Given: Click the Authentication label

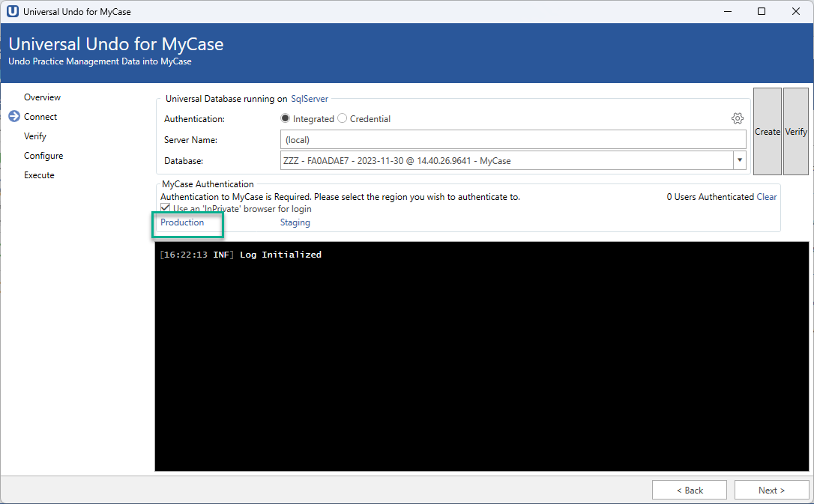Looking at the screenshot, I should point(194,119).
